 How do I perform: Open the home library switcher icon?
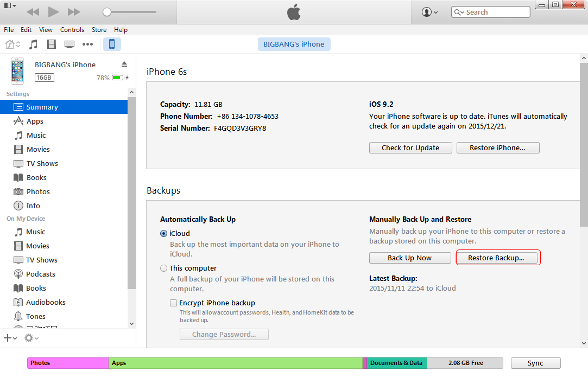point(12,44)
